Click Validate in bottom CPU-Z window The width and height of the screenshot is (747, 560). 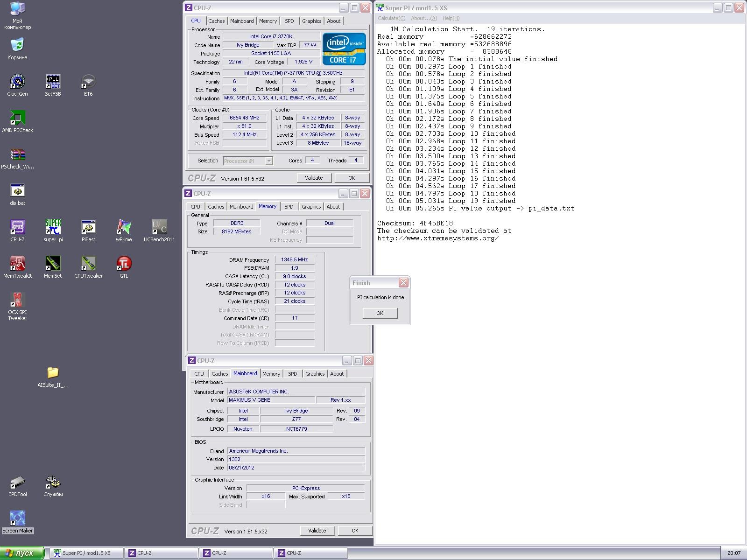(317, 531)
